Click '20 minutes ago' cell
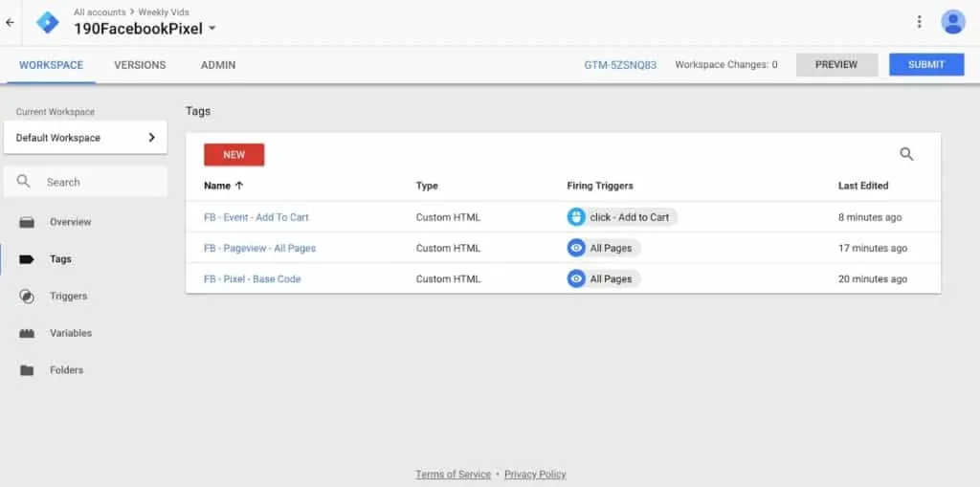The width and height of the screenshot is (980, 487). 873,278
